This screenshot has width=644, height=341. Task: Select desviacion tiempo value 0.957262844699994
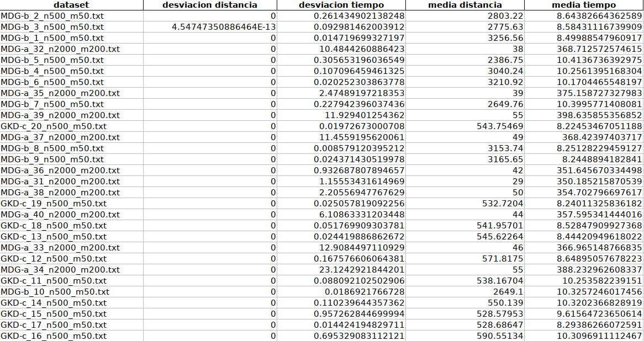pos(360,315)
